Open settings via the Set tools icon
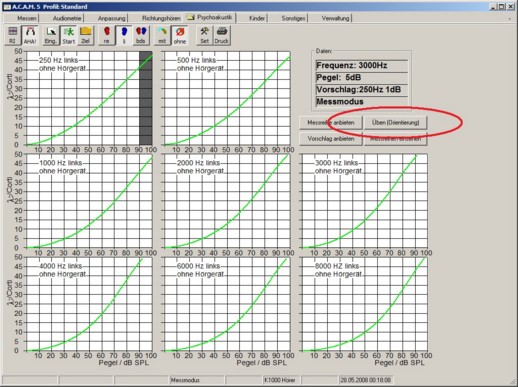This screenshot has width=518, height=387. (204, 35)
